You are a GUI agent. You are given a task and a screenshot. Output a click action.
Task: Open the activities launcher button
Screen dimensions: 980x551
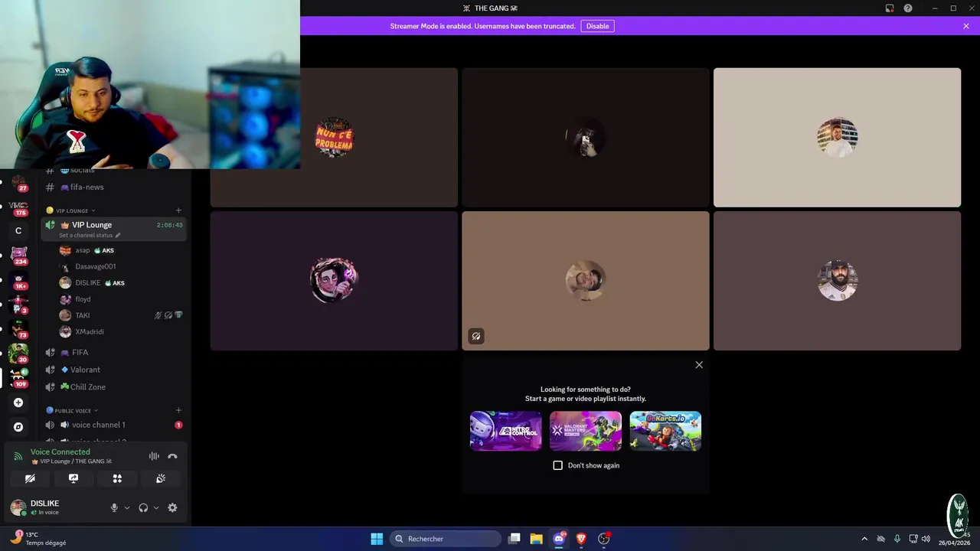[x=117, y=478]
